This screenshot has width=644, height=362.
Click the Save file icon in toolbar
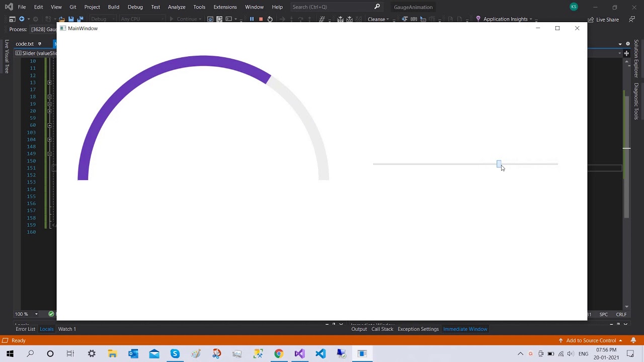(x=71, y=19)
